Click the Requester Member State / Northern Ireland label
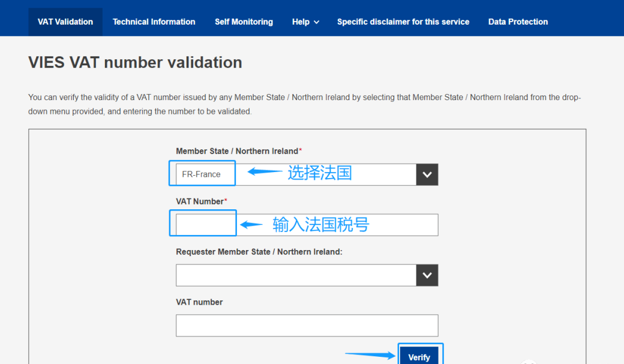This screenshot has height=364, width=624. pyautogui.click(x=259, y=252)
